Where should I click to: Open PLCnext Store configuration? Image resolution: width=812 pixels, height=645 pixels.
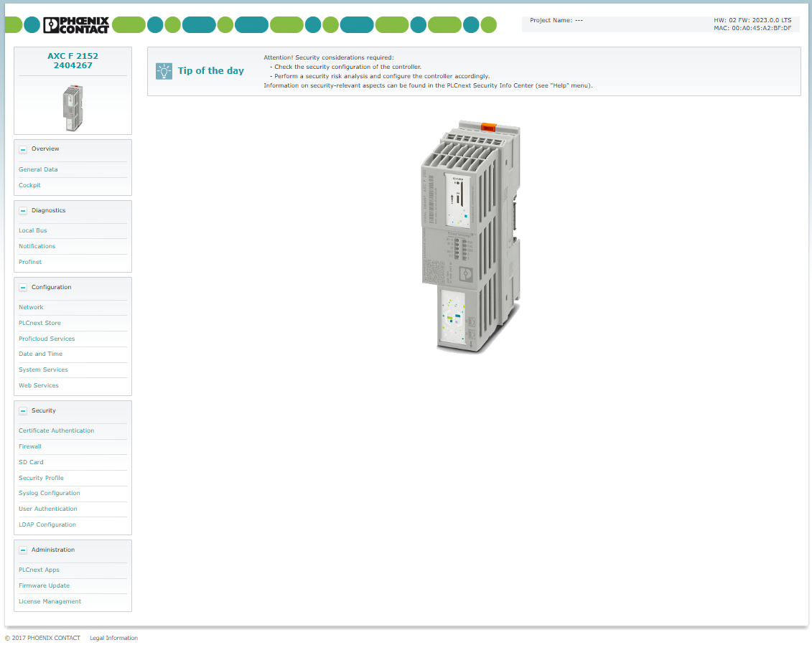coord(40,323)
